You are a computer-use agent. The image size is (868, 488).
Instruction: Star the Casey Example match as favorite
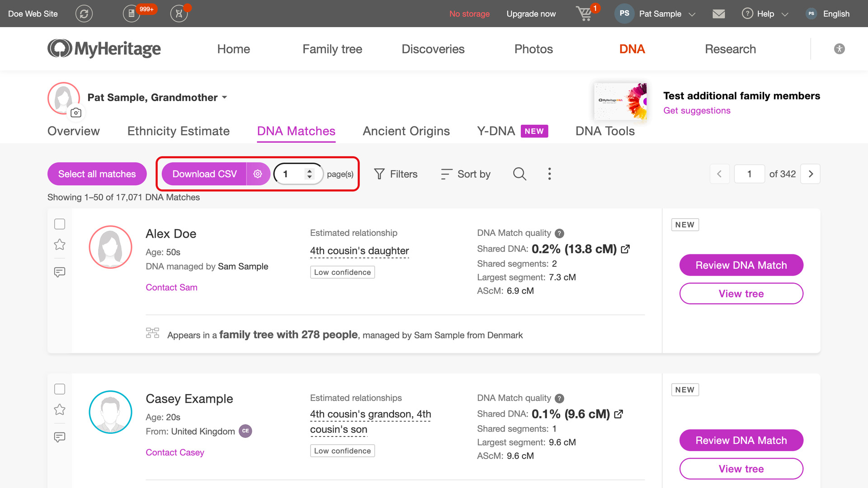pyautogui.click(x=60, y=409)
